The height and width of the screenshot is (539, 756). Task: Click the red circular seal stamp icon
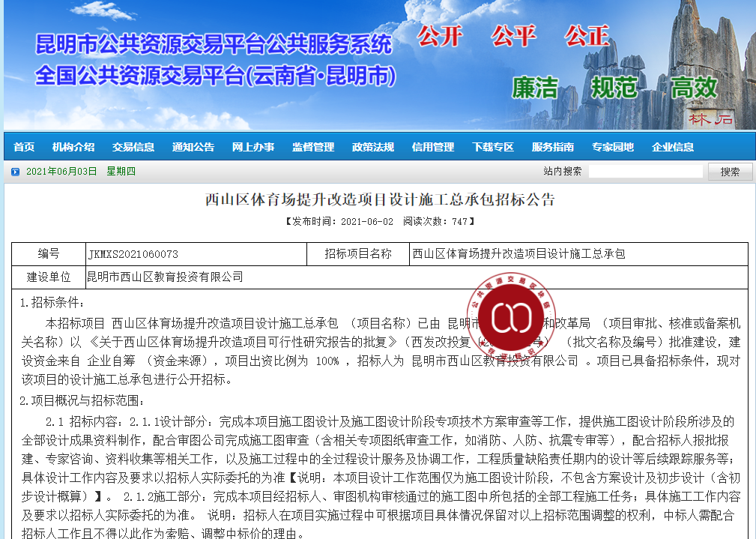point(511,316)
